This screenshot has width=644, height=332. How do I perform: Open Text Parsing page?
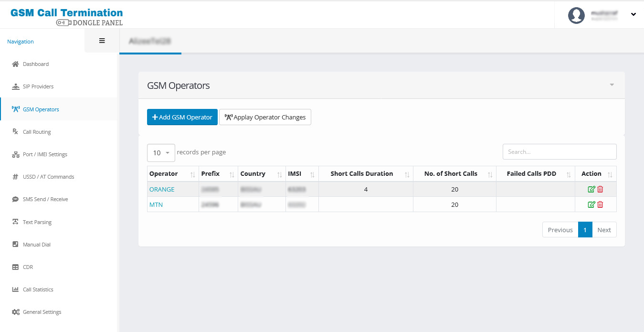(37, 222)
